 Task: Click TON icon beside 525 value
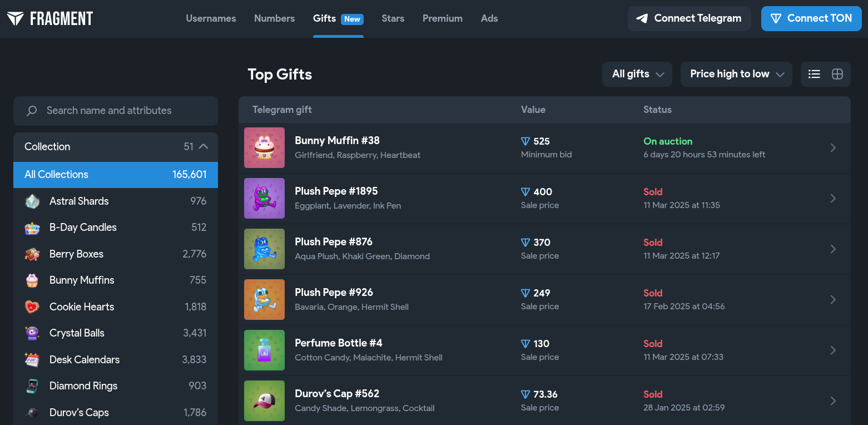525,141
